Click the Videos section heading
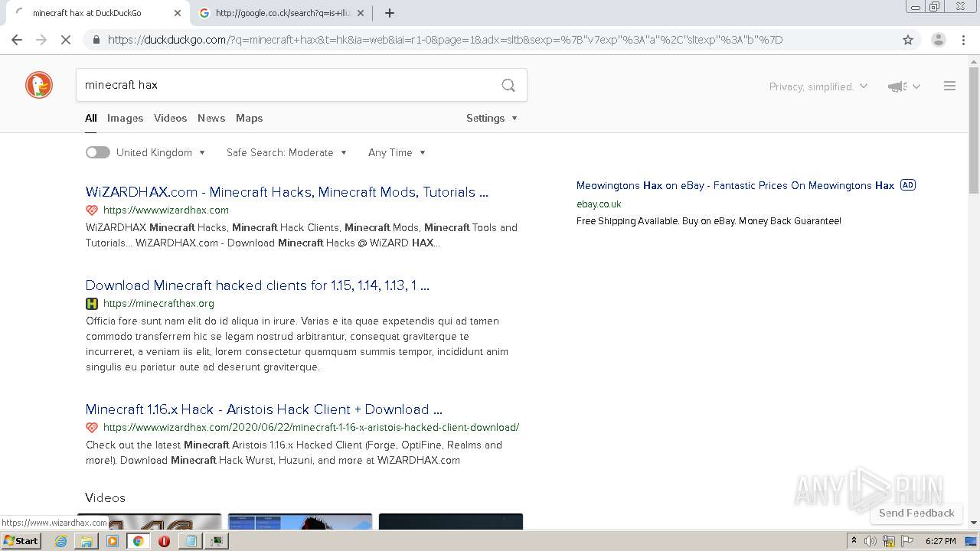 coord(105,497)
